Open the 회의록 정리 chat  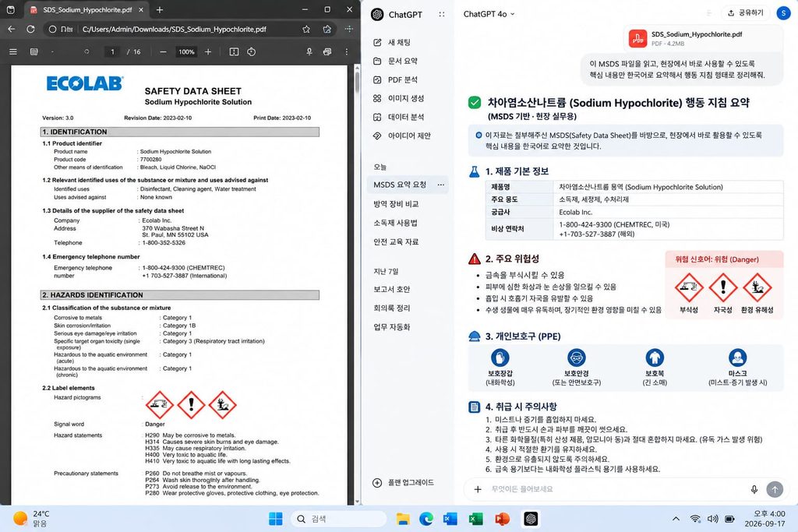[x=392, y=308]
